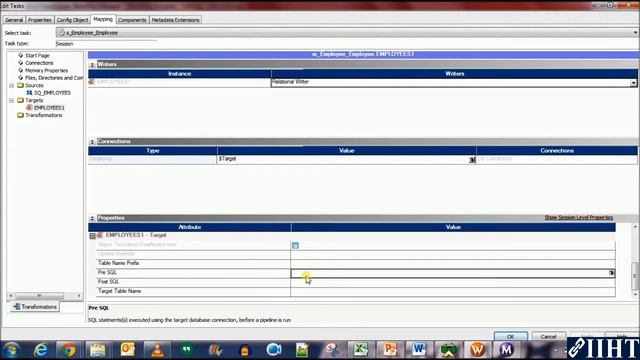This screenshot has height=360, width=640.
Task: Show Session Level Properties link
Action: [x=578, y=218]
